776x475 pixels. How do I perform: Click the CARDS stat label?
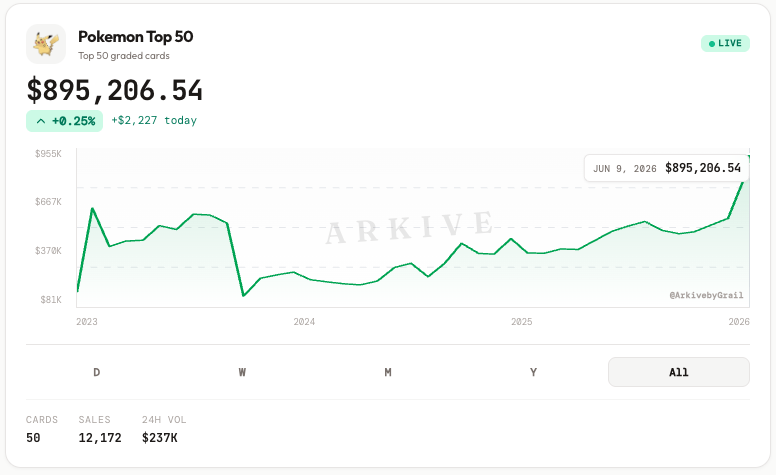coord(42,420)
